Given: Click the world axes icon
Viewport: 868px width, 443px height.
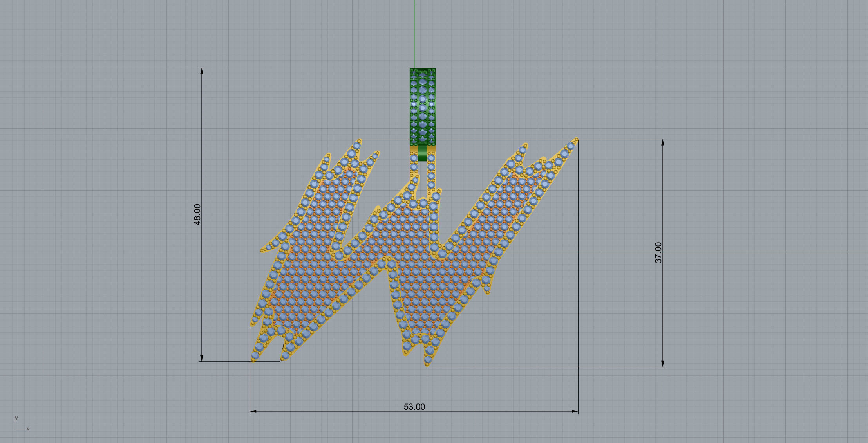Looking at the screenshot, I should coord(22,424).
